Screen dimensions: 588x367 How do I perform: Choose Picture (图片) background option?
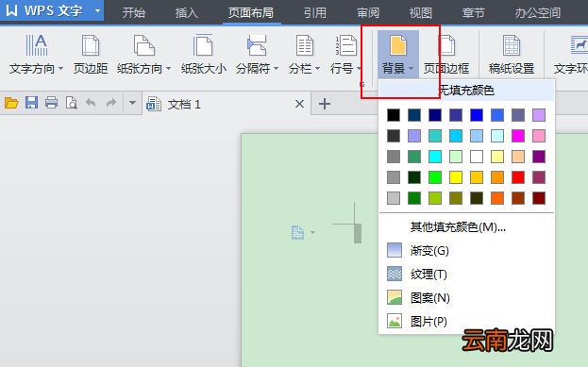pos(466,322)
